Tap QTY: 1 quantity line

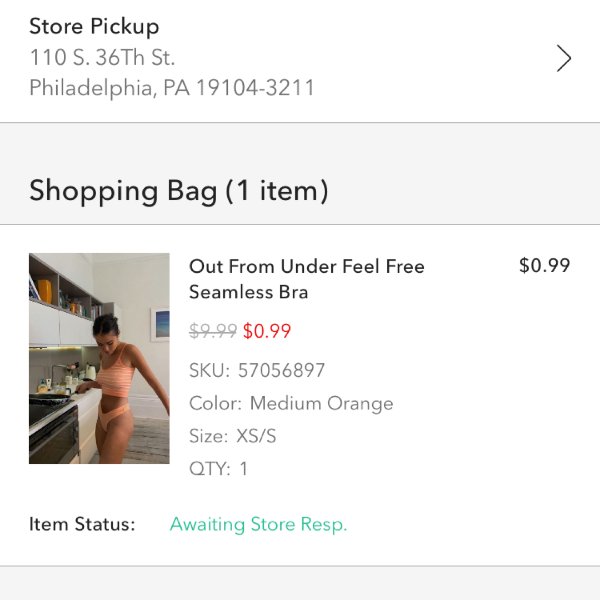(x=218, y=469)
